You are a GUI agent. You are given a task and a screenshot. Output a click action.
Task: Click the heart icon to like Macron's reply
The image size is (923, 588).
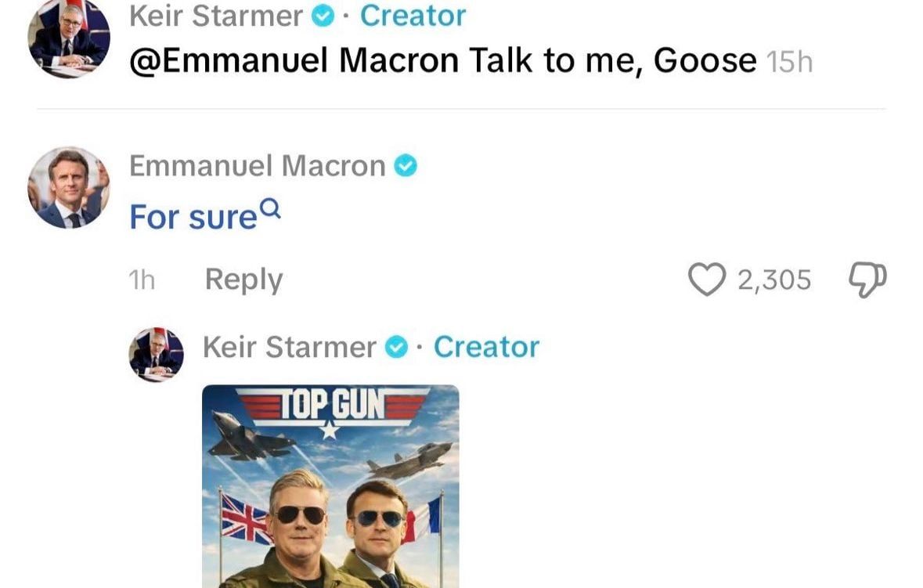[x=709, y=279]
